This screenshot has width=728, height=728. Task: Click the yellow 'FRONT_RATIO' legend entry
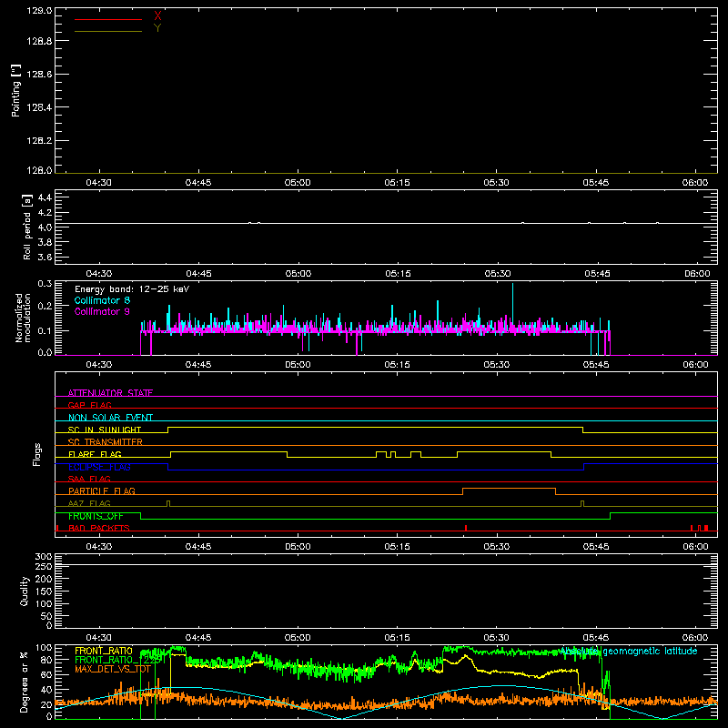pos(103,651)
